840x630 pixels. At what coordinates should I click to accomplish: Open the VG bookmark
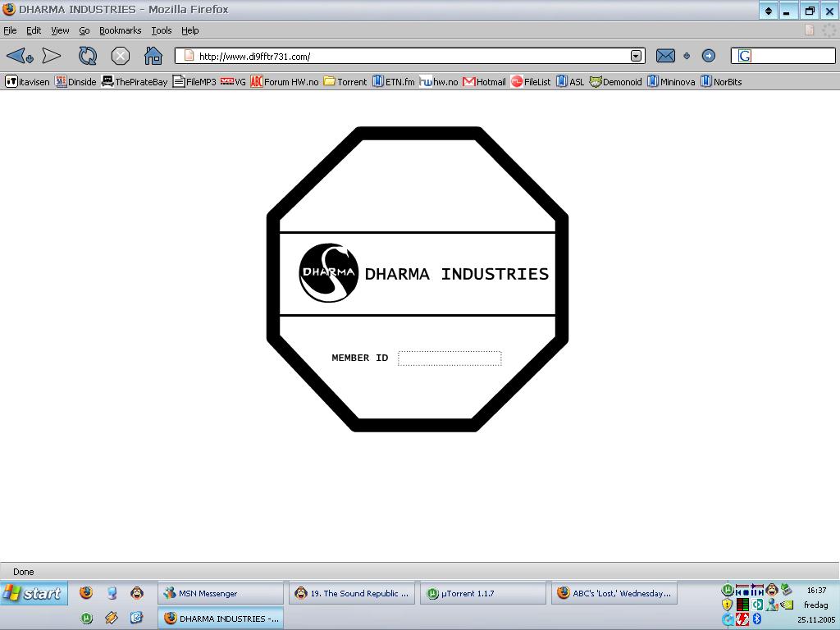pos(234,82)
